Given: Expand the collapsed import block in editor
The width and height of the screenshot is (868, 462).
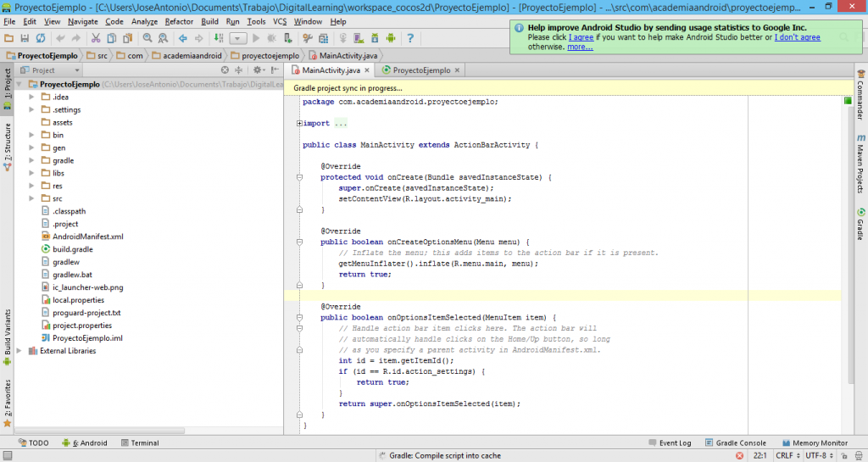Looking at the screenshot, I should (299, 124).
